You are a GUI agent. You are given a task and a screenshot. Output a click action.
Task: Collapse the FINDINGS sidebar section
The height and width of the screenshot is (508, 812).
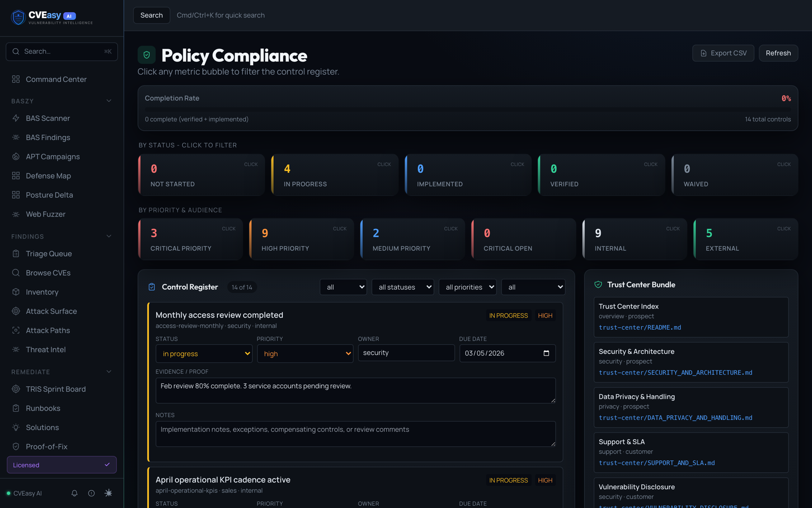(x=109, y=236)
